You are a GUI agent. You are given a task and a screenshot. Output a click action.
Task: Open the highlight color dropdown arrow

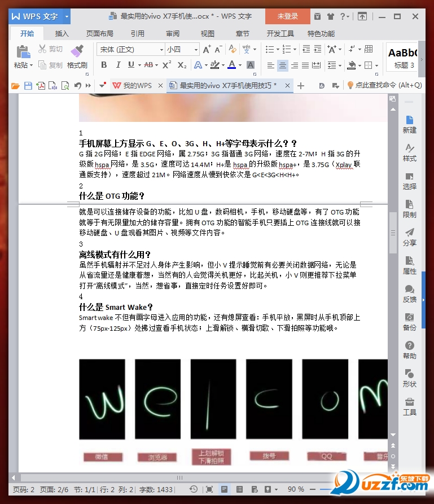point(223,65)
